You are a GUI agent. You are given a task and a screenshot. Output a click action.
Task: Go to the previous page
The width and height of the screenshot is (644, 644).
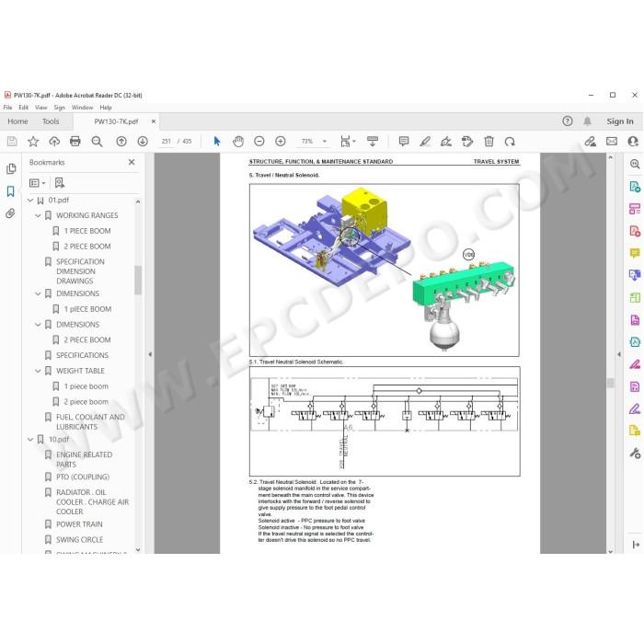click(121, 142)
